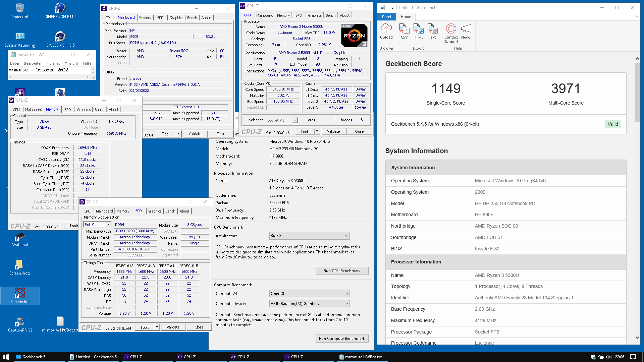The width and height of the screenshot is (644, 362).
Task: Open Format menu in Notepad
Action: pyautogui.click(x=54, y=63)
